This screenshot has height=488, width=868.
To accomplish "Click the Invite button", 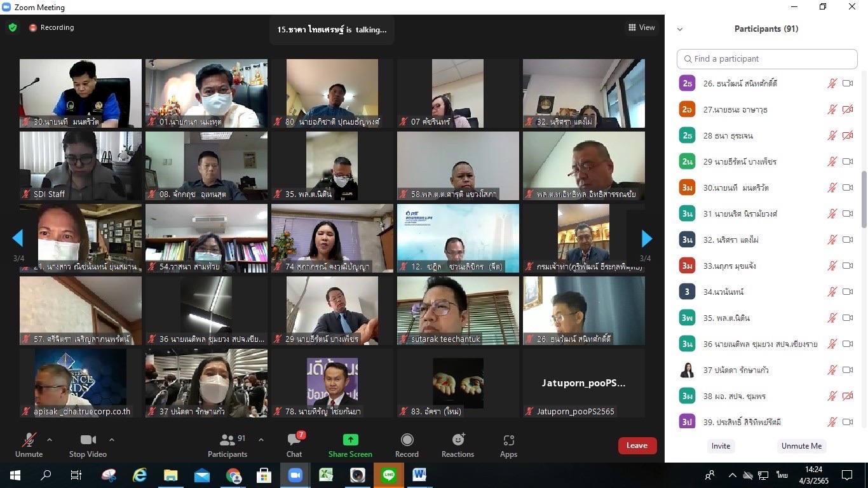I will [x=721, y=446].
